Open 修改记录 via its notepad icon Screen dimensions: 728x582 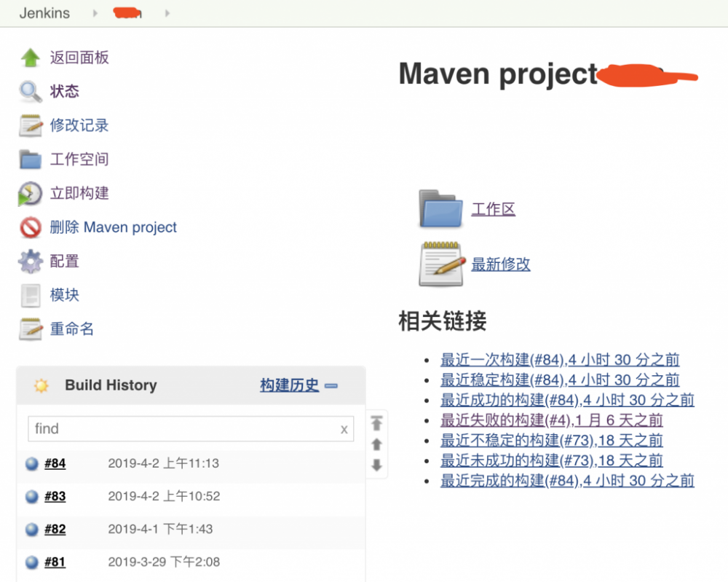point(29,125)
